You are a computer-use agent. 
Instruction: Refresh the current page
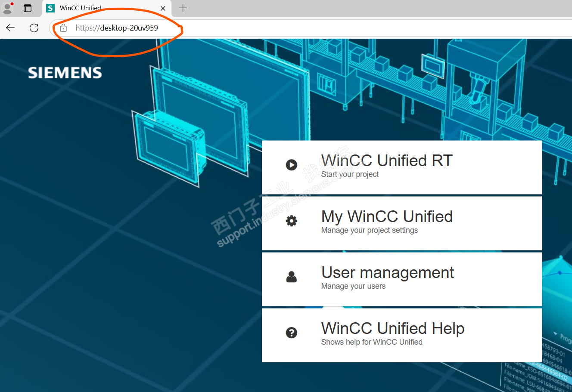point(34,28)
